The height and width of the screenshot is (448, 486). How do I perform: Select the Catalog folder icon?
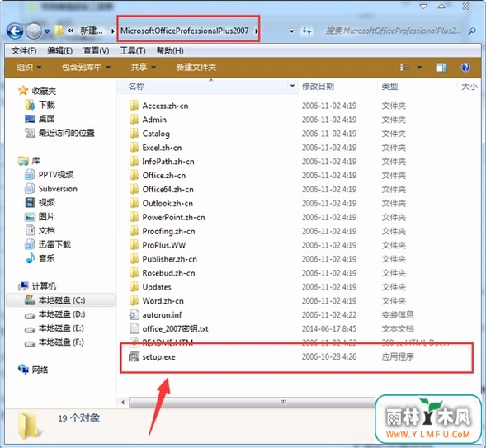click(x=134, y=133)
